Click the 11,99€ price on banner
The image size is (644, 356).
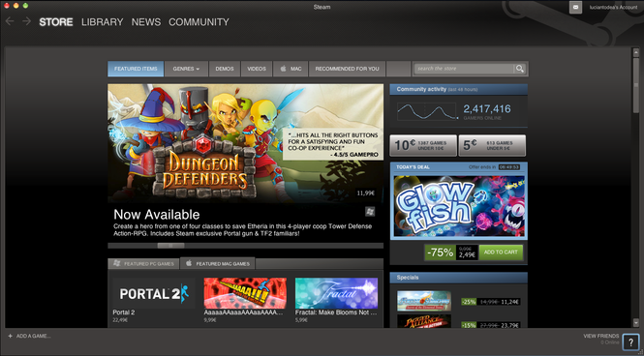[x=365, y=193]
